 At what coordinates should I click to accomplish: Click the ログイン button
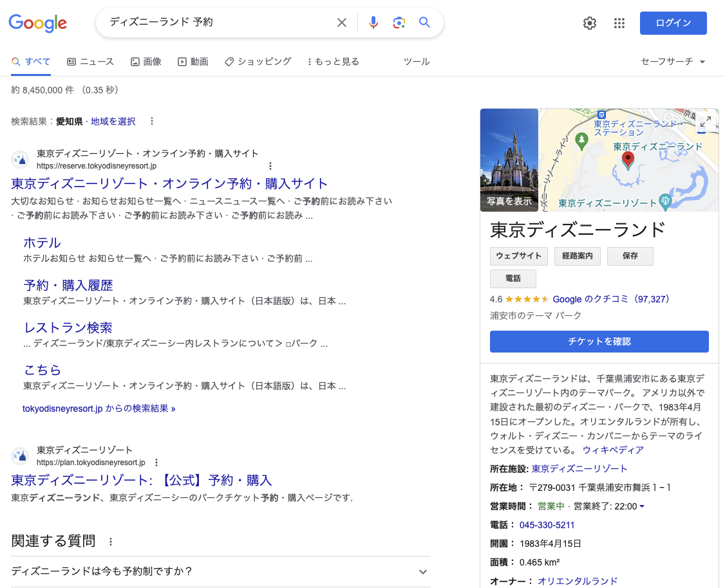pos(673,23)
